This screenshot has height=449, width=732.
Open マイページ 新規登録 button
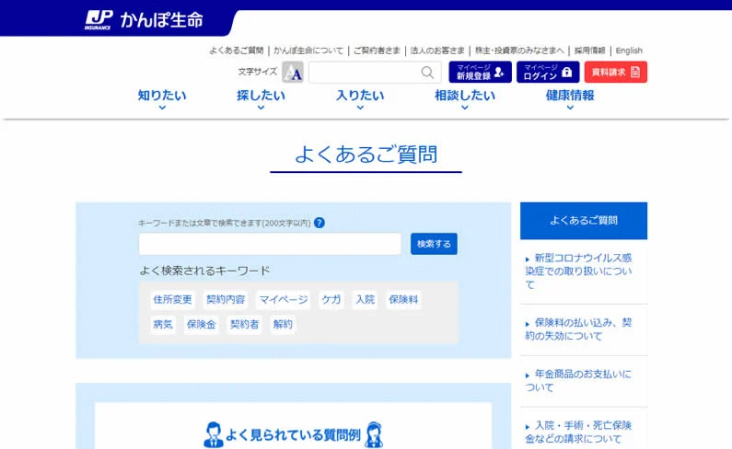point(480,72)
